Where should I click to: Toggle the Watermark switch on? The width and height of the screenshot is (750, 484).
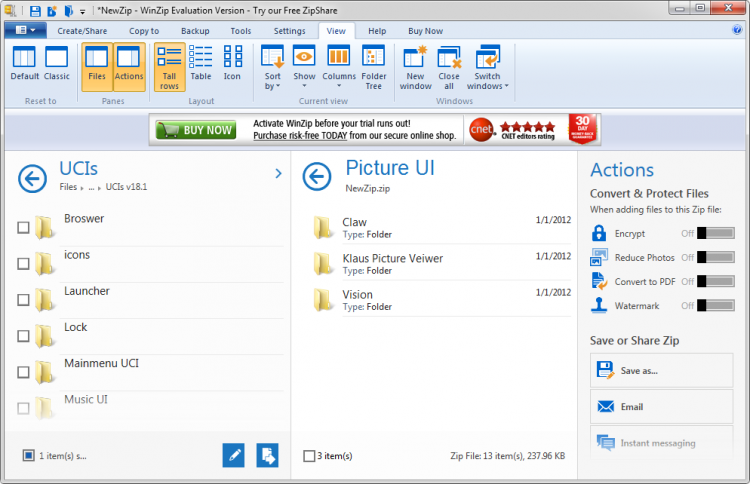point(716,305)
